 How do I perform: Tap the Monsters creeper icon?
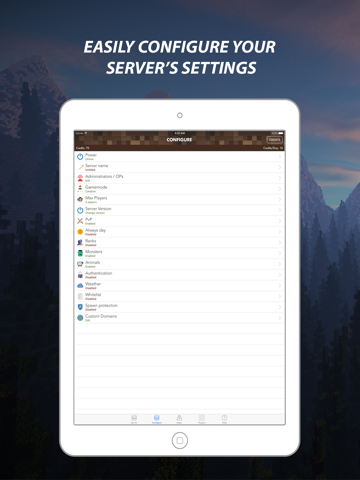coord(80,253)
